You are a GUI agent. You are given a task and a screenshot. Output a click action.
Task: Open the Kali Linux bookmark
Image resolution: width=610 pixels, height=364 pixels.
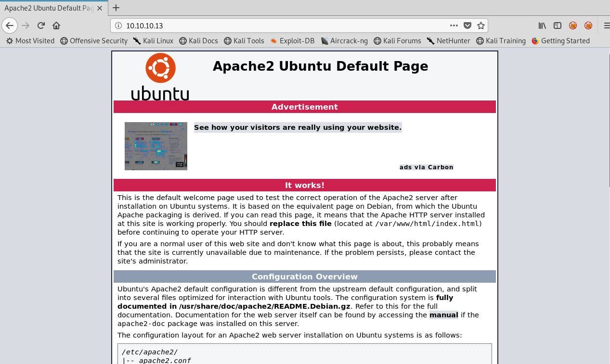(153, 41)
